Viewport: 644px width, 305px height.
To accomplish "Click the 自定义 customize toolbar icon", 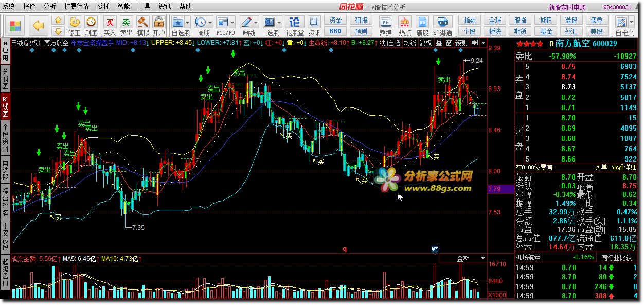I will click(x=622, y=23).
